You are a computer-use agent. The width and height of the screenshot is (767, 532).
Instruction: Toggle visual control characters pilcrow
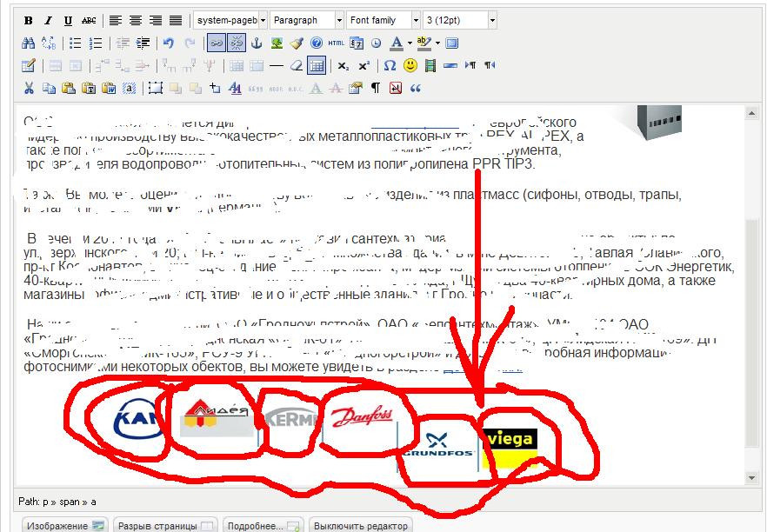tap(375, 88)
